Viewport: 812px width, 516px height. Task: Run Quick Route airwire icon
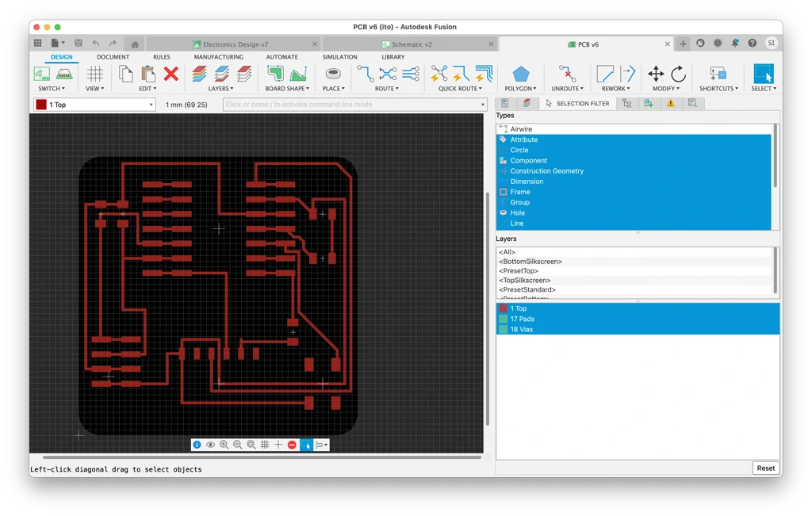pos(439,74)
